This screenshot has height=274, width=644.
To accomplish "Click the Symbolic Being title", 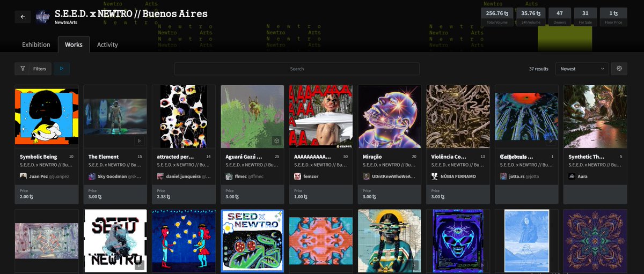I will coord(38,157).
